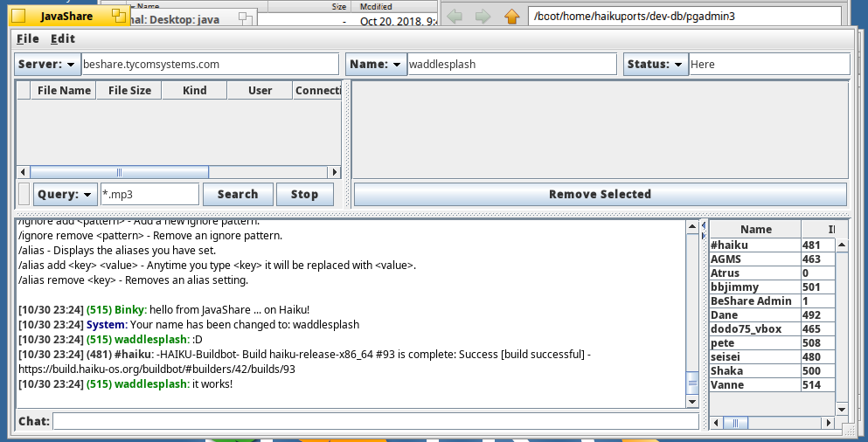Screen dimensions: 868x442
Task: Select user seisei in the list
Action: (755, 356)
